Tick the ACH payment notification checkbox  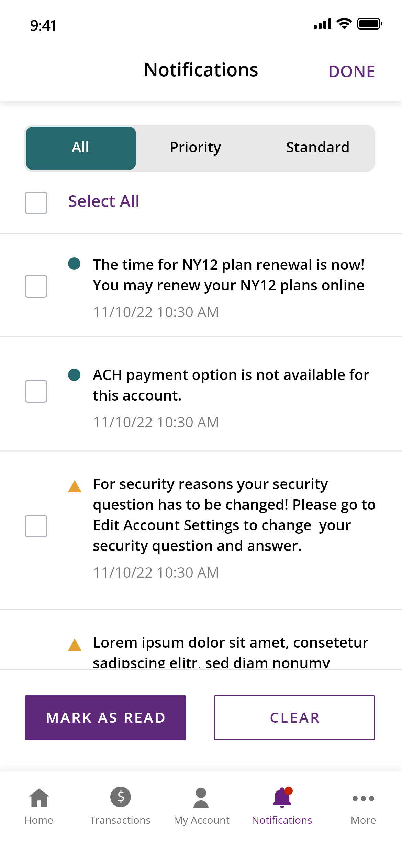point(36,391)
